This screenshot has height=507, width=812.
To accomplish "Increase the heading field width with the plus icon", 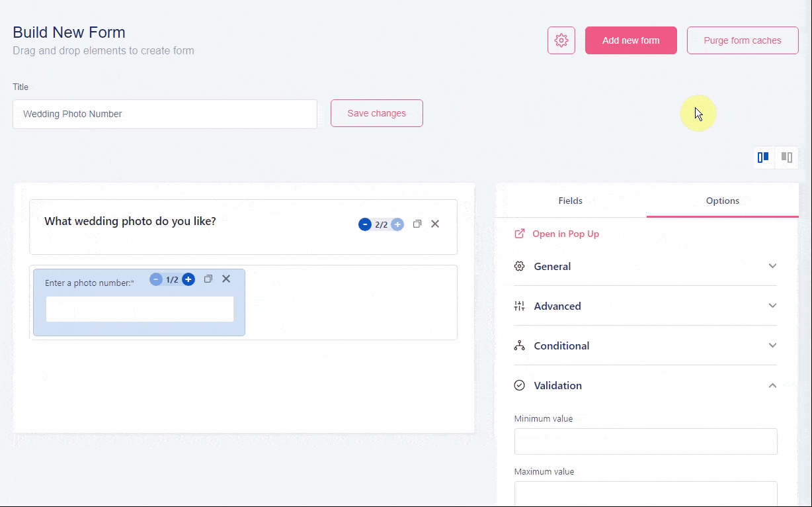I will pos(397,224).
